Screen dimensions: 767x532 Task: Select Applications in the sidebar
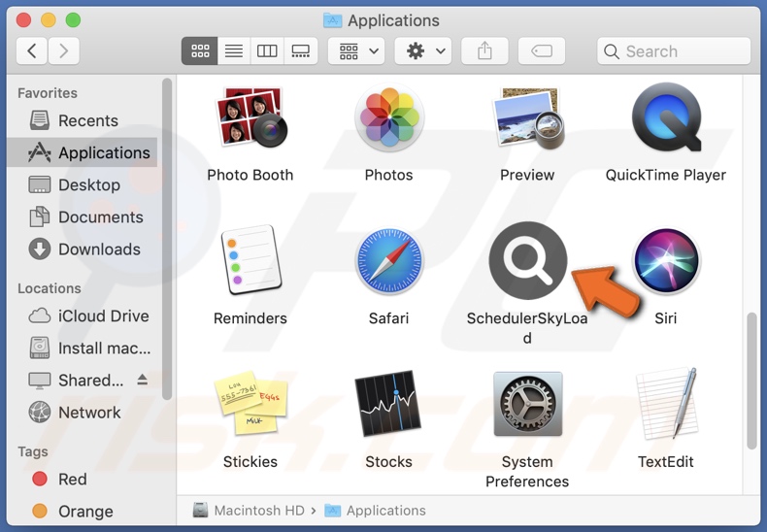[83, 152]
